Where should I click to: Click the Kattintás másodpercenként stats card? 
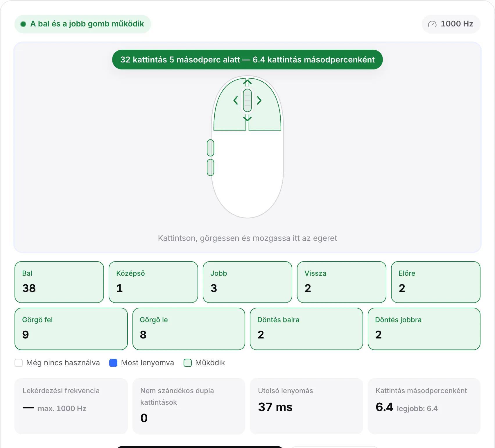click(x=424, y=406)
